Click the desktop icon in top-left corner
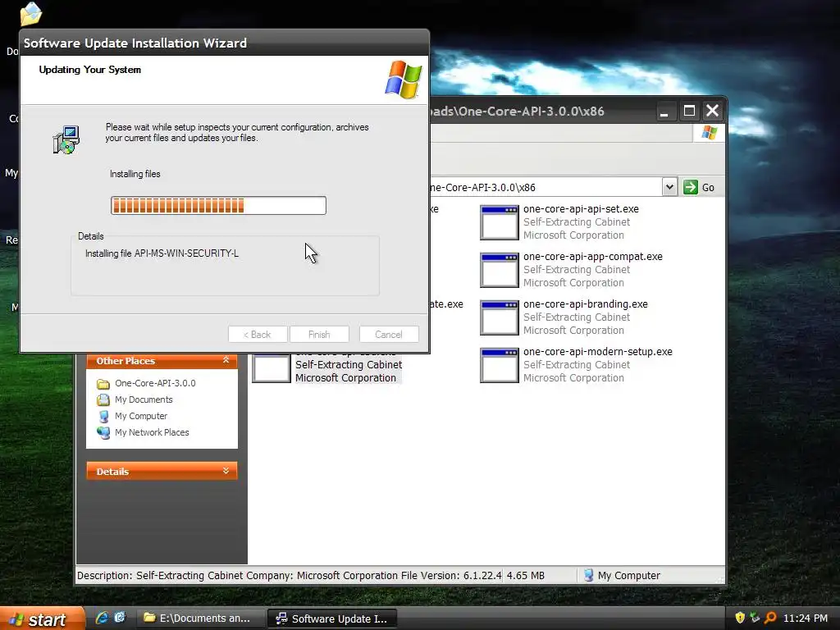This screenshot has height=630, width=840. coord(30,14)
